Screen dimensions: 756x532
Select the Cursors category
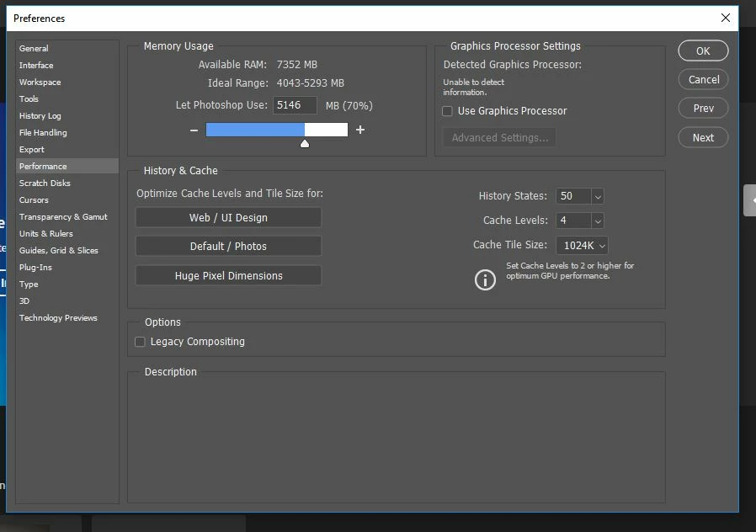67,200
